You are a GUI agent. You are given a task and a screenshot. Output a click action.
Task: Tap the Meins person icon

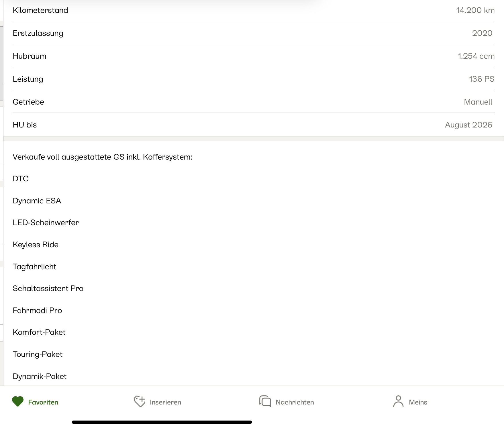pos(398,401)
